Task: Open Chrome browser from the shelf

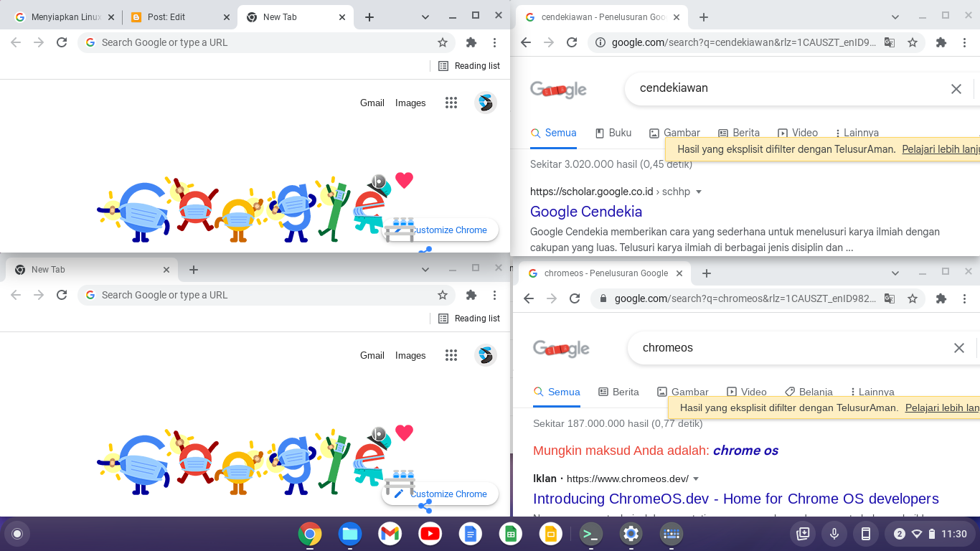Action: pos(310,534)
